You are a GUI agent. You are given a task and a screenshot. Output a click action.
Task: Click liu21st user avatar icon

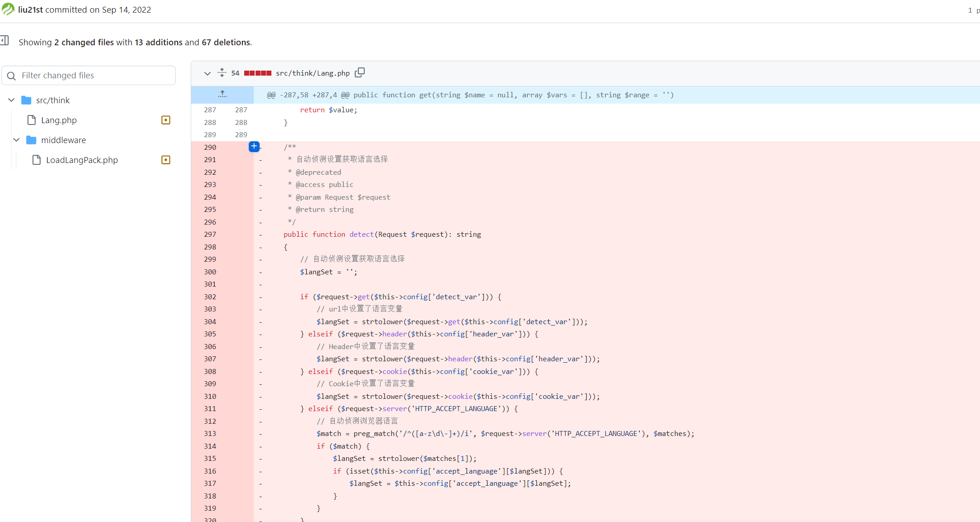[8, 9]
